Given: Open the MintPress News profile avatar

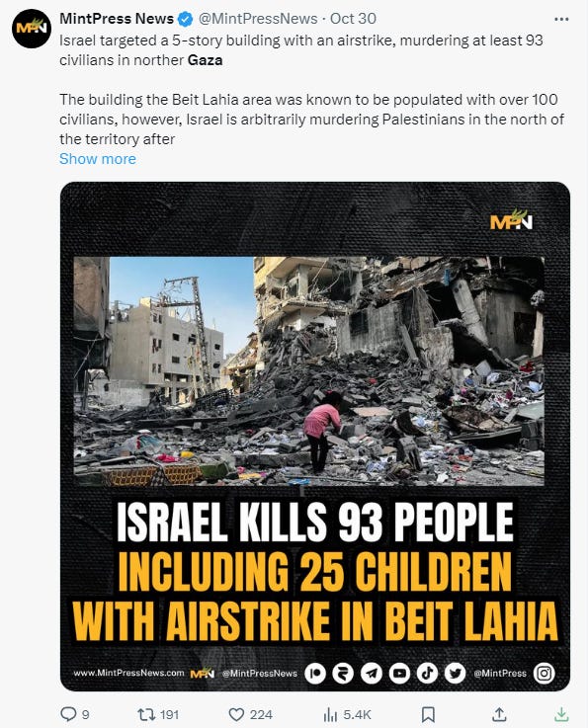Looking at the screenshot, I should pyautogui.click(x=32, y=29).
